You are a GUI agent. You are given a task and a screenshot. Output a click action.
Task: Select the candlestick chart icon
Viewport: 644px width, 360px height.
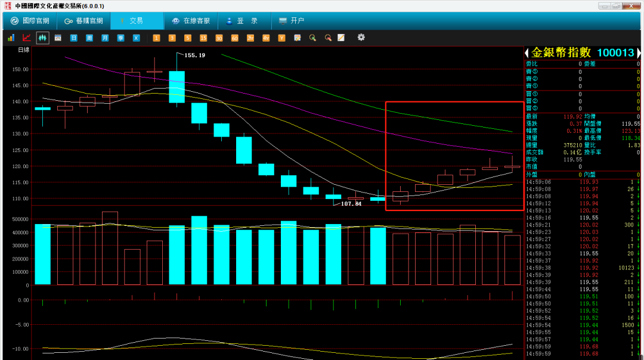(42, 38)
